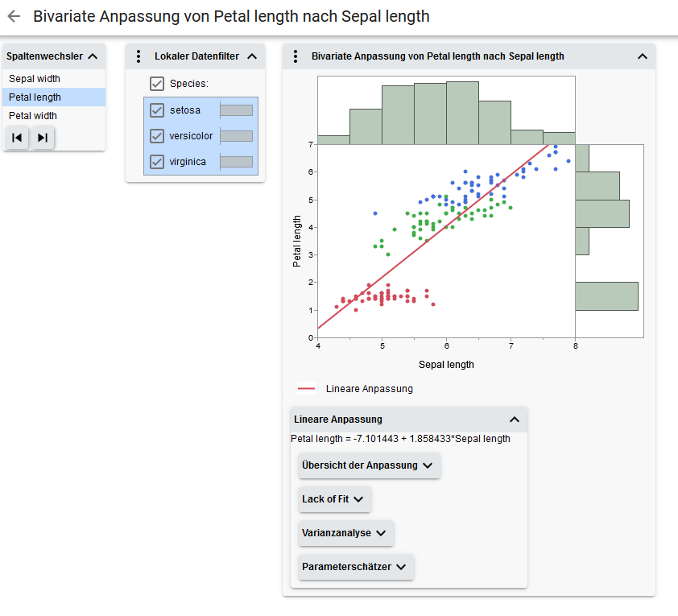Toggle the Species filter checkbox
This screenshot has width=678, height=616.
click(x=157, y=84)
